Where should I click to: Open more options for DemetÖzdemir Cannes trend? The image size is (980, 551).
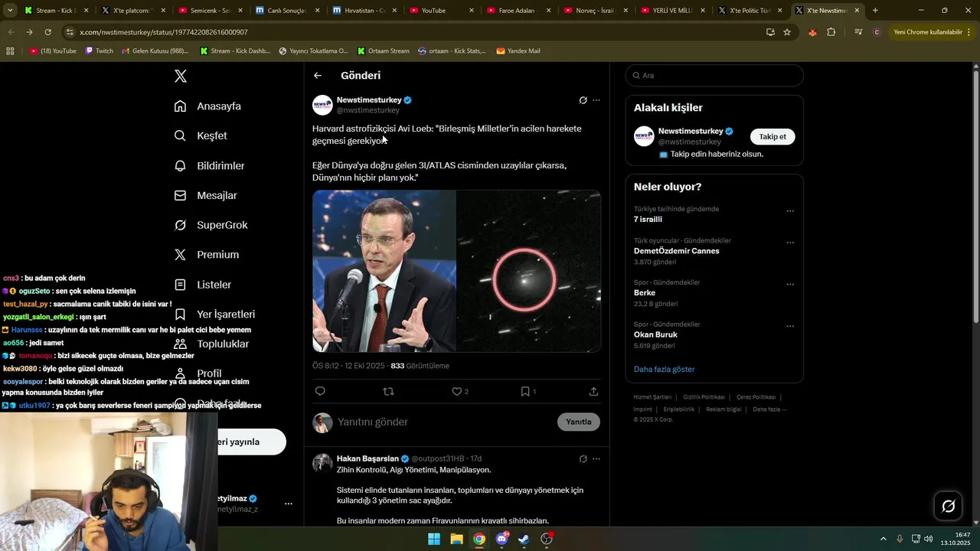click(x=790, y=243)
